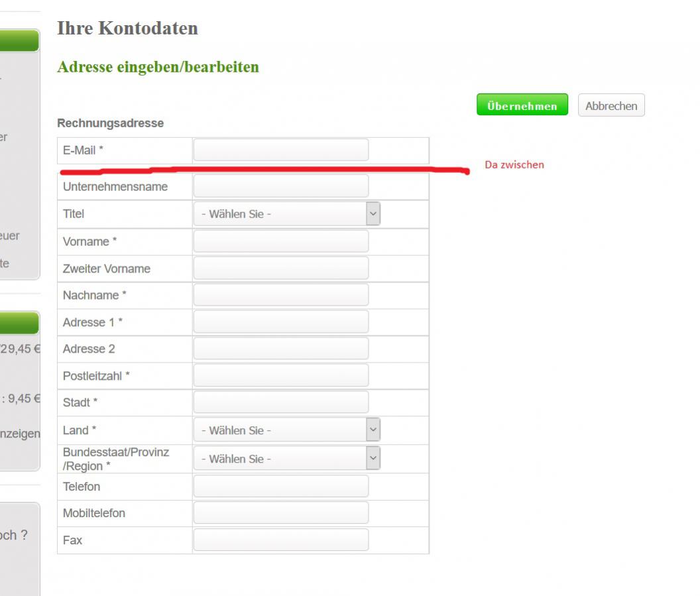700x596 pixels.
Task: Select the Mobiltelefon text box
Action: [x=280, y=513]
